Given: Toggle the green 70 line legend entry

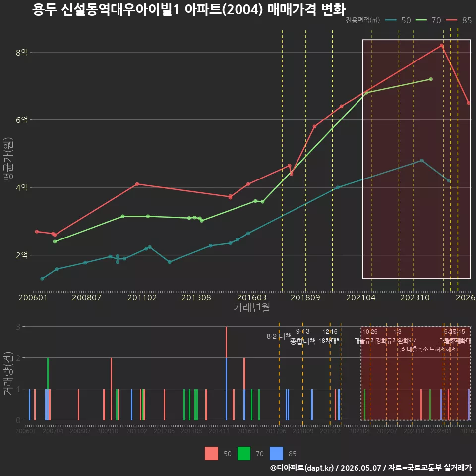Looking at the screenshot, I should tap(428, 20).
